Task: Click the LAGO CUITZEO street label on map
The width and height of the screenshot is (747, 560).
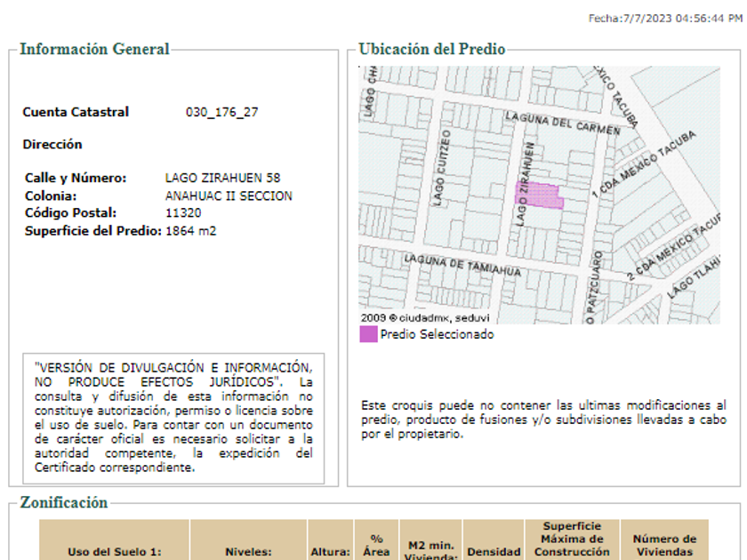Action: [442, 168]
